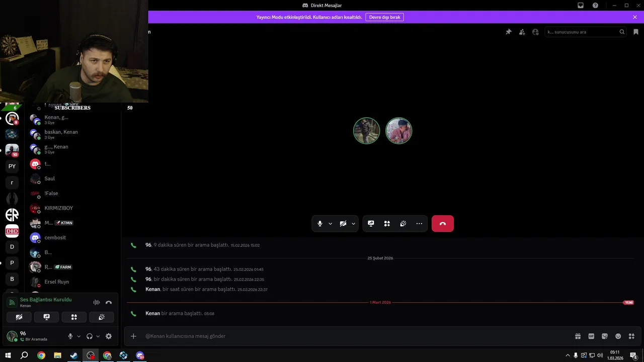
Task: Open soundboard from call controls
Action: (x=403, y=224)
